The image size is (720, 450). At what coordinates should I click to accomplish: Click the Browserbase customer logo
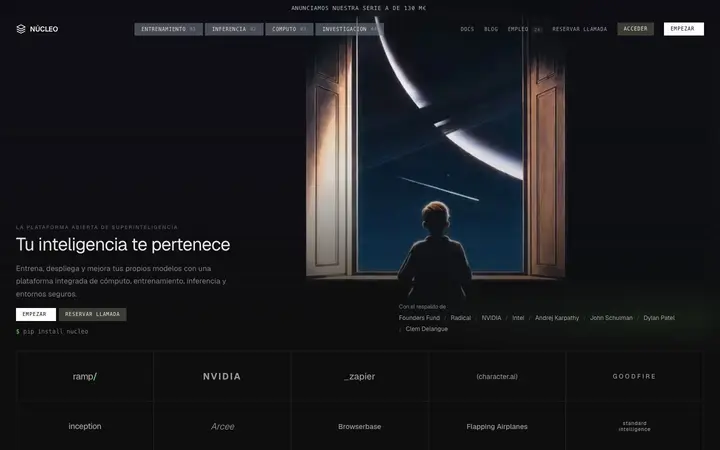click(x=360, y=427)
